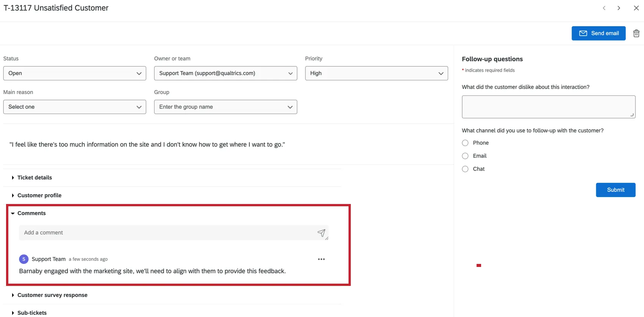Click the Send email button

tap(599, 33)
